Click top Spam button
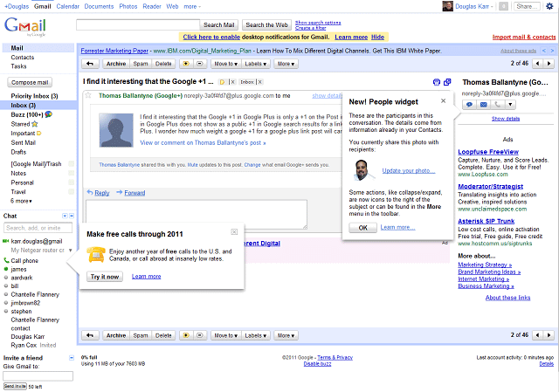The width and height of the screenshot is (559, 392). click(x=141, y=64)
